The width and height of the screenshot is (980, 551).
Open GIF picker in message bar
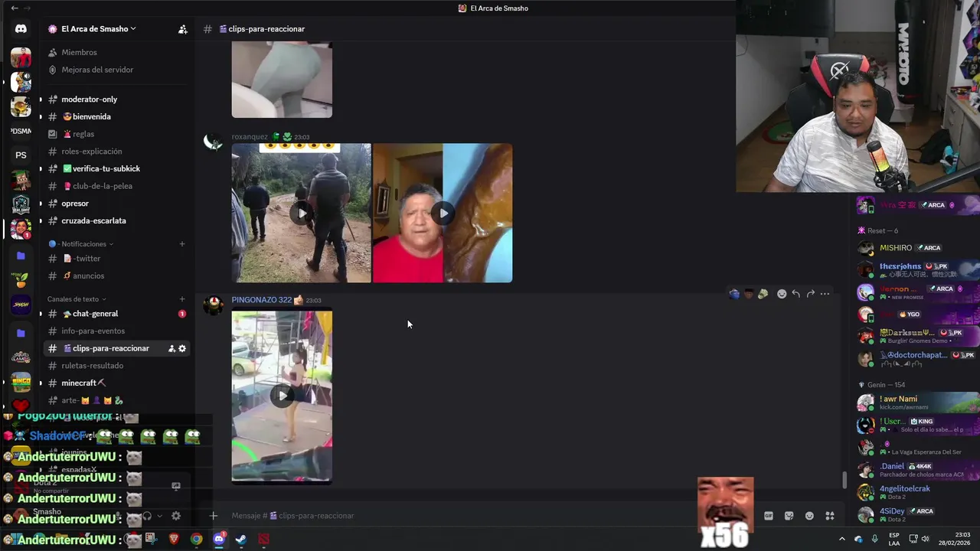click(x=769, y=516)
